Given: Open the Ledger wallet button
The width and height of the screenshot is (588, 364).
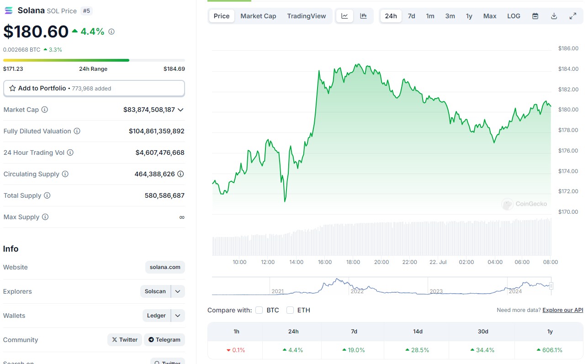Looking at the screenshot, I should click(156, 316).
